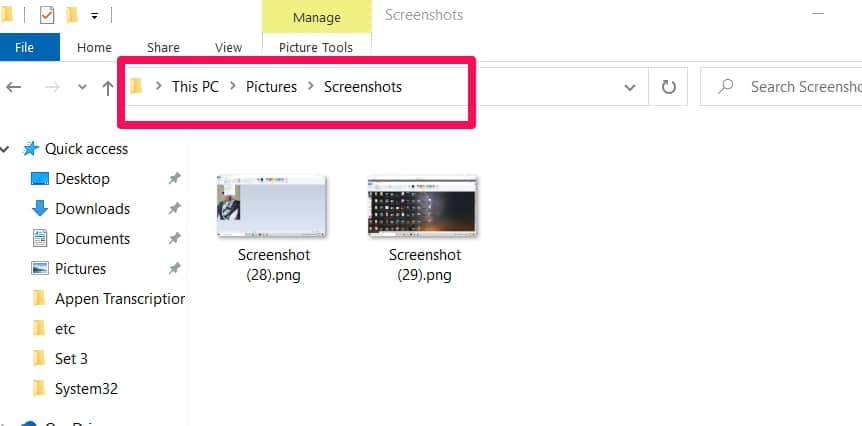
Task: Click the Screenshot (29).png file name
Action: pos(424,265)
